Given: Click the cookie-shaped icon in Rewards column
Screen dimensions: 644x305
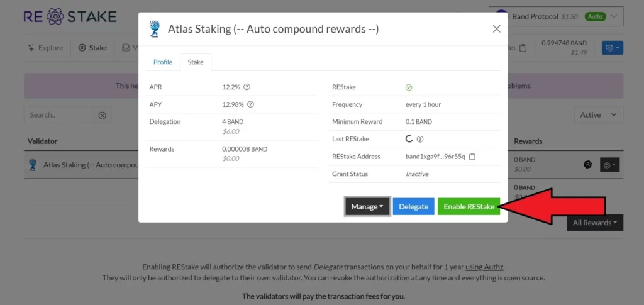Looking at the screenshot, I should click(588, 164).
